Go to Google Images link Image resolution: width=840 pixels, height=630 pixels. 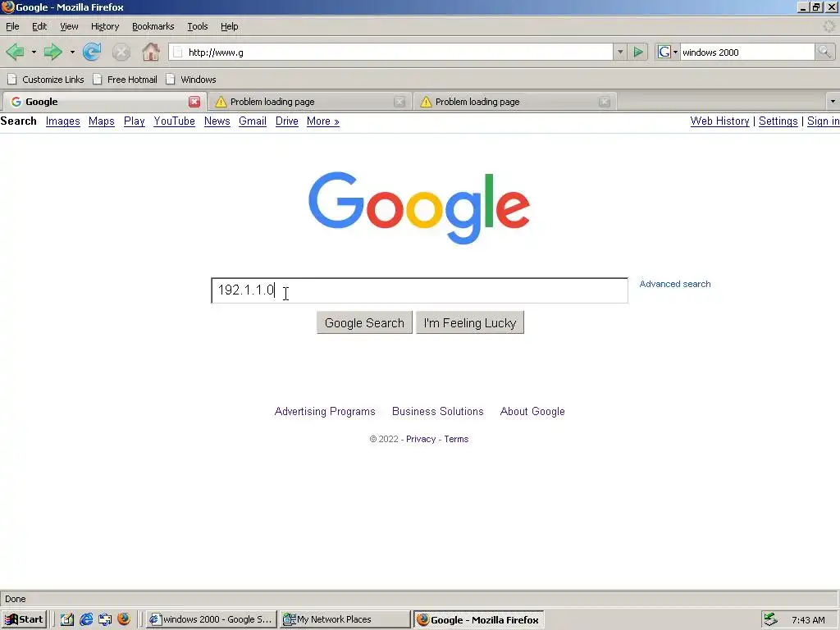[62, 121]
